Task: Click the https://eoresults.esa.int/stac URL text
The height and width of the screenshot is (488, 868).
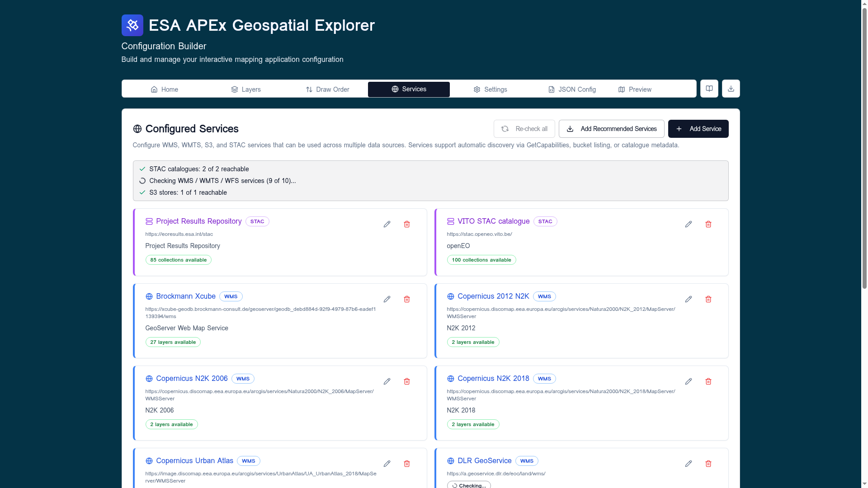Action: coord(179,234)
